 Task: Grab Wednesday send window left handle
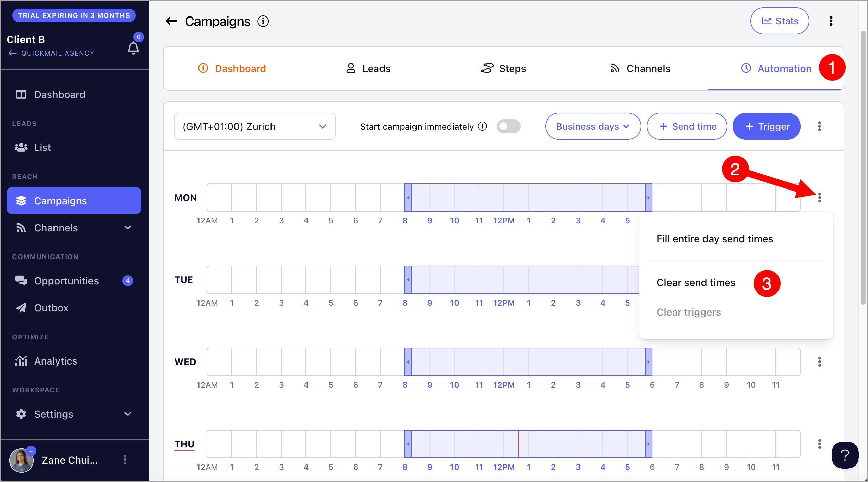[408, 362]
